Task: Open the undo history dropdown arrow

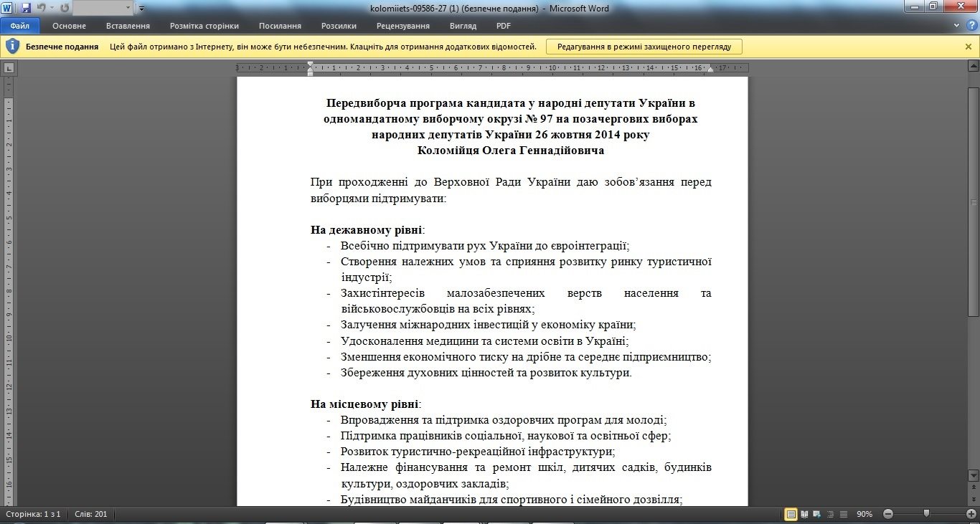Action: [x=52, y=8]
